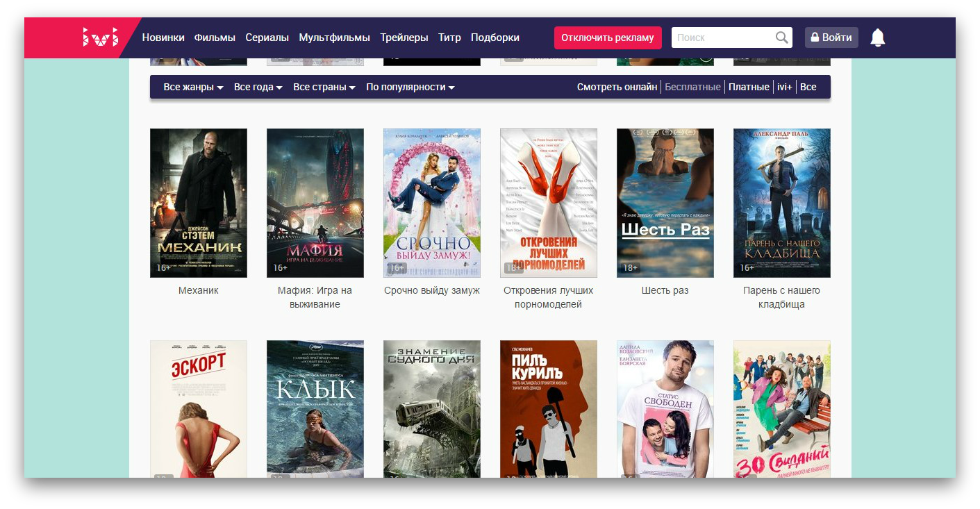Viewport: 980px width, 509px height.
Task: Open the Статус: Свободен poster
Action: pyautogui.click(x=665, y=409)
